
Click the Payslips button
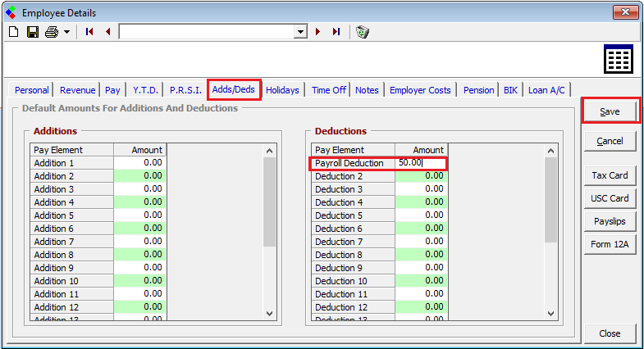pyautogui.click(x=610, y=221)
